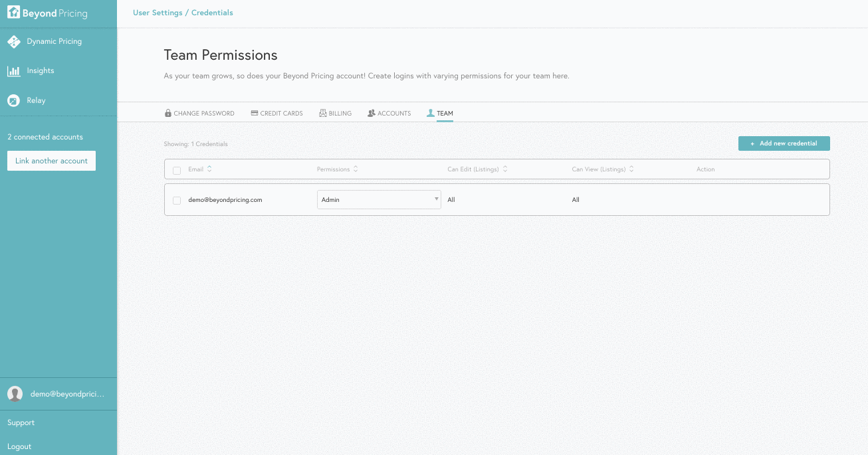Open the Admin permissions dropdown
Image resolution: width=868 pixels, height=455 pixels.
tap(379, 200)
